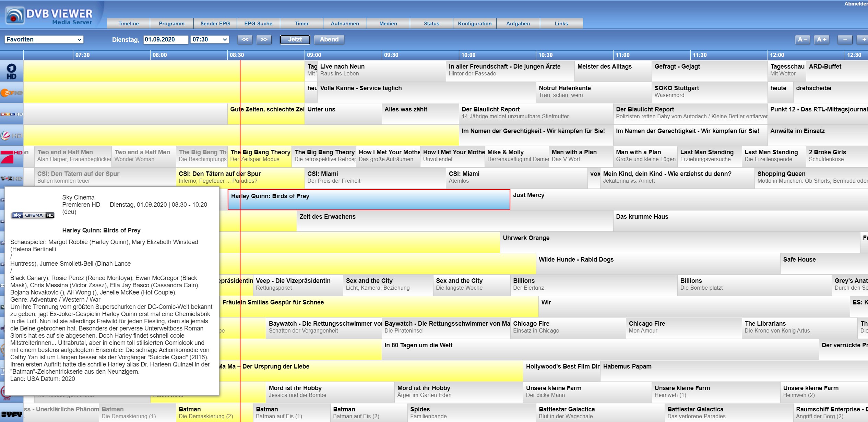Switch to the Status tab
This screenshot has width=868, height=422.
[431, 23]
